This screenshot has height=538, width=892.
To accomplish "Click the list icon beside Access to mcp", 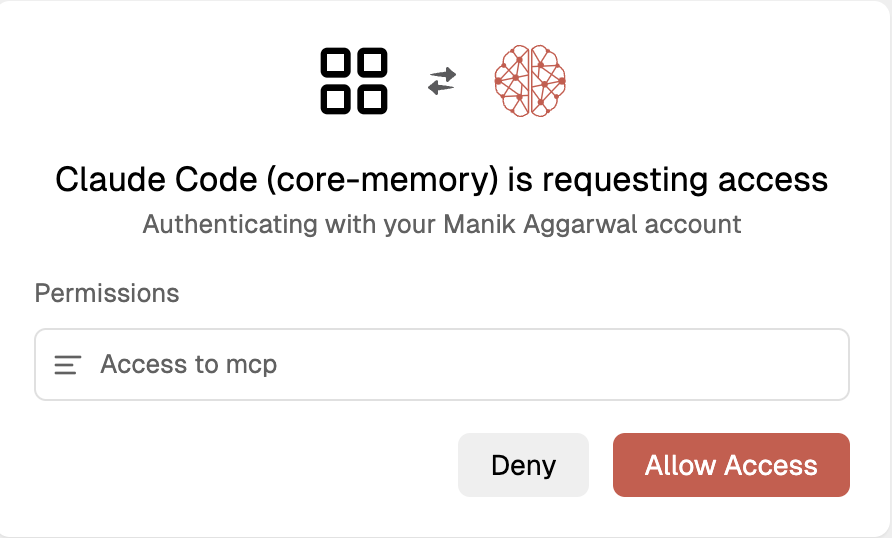I will (x=68, y=365).
